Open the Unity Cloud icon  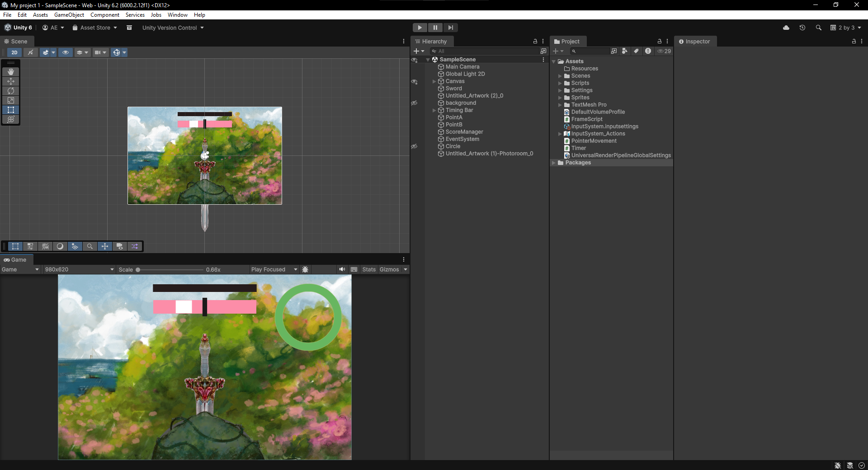[x=786, y=28]
